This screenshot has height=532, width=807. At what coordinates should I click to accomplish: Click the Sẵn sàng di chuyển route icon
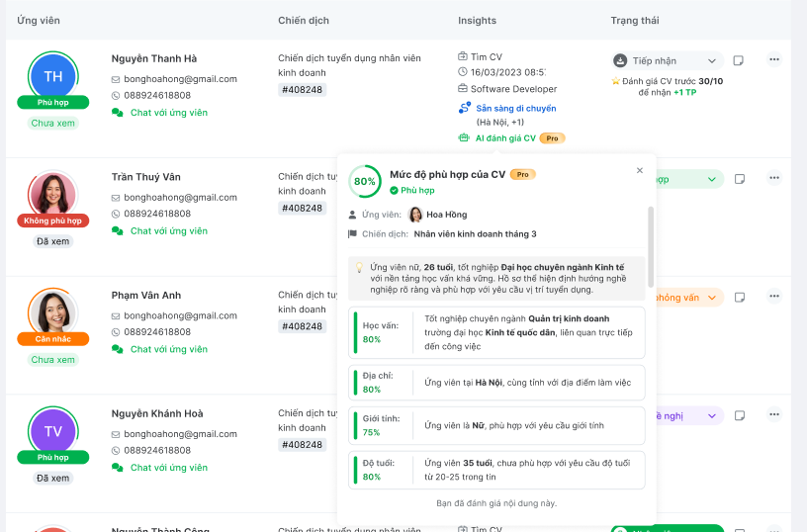coord(464,108)
